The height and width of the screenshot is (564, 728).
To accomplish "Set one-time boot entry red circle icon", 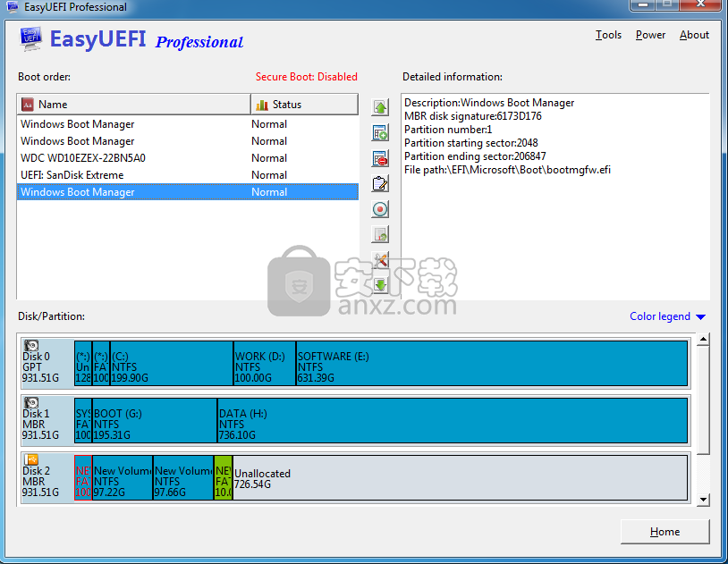I will tap(380, 209).
